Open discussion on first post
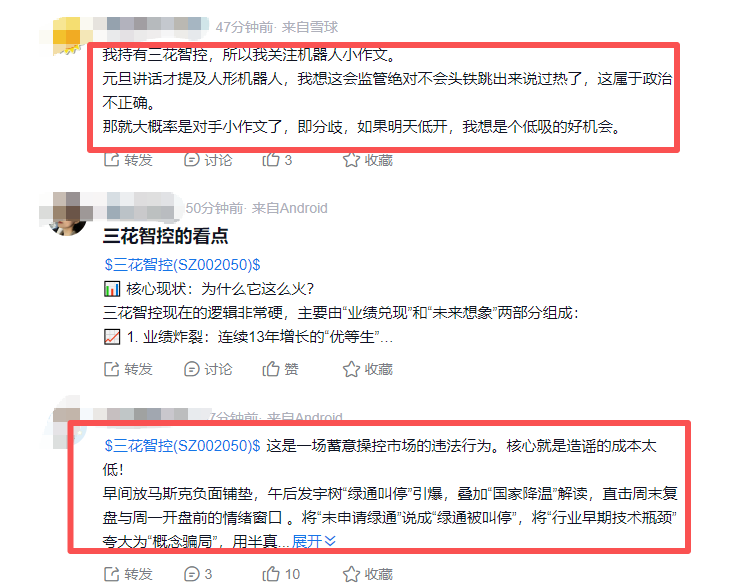Viewport: 735px width, 585px height. click(x=208, y=160)
